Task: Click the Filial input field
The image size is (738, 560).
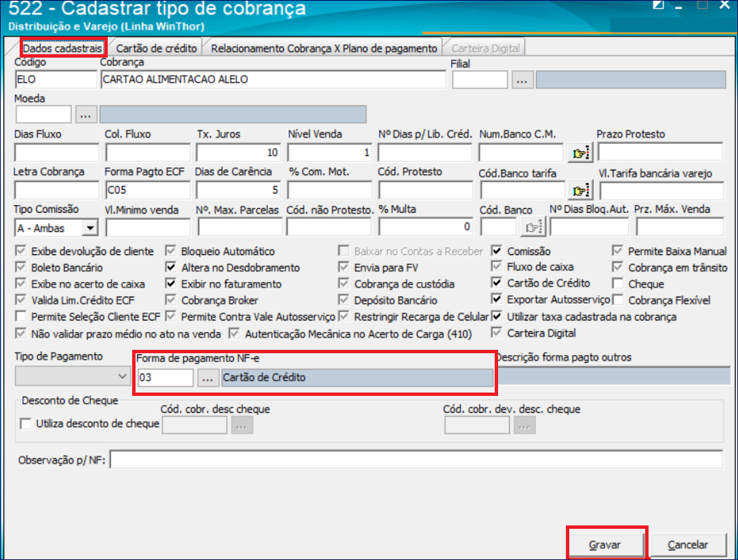Action: pos(480,80)
